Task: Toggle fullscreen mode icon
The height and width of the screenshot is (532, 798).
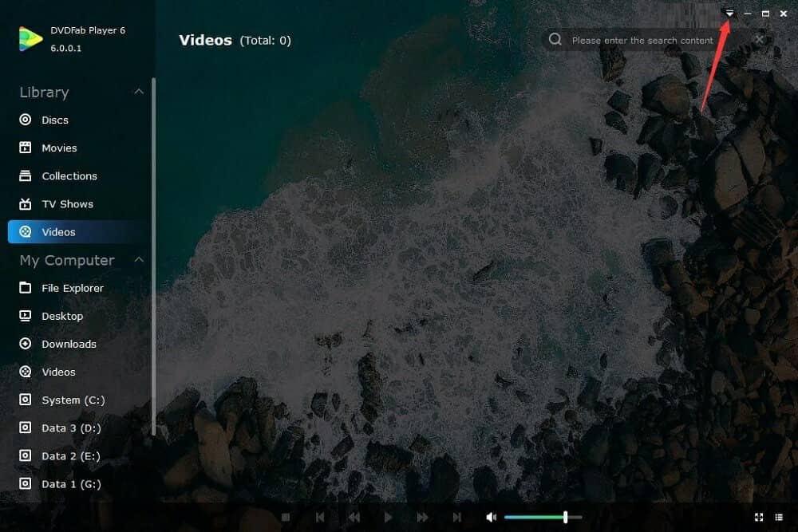Action: 759,518
